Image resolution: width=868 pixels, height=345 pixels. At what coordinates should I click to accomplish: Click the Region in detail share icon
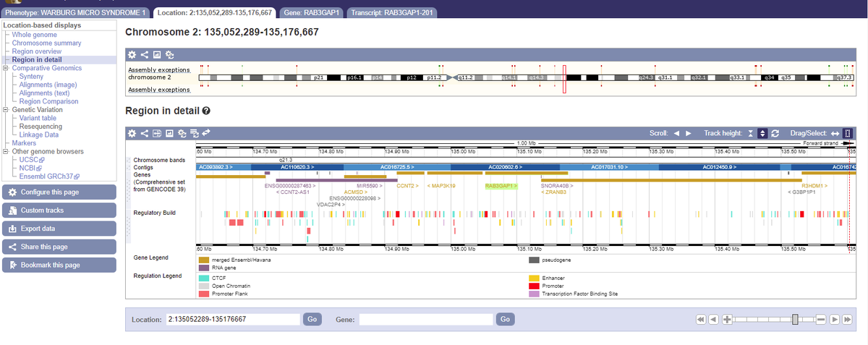[144, 133]
